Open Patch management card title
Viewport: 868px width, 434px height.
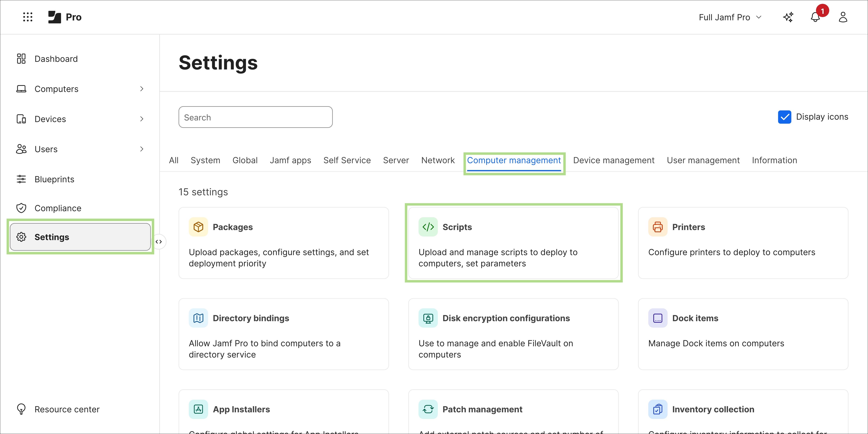(482, 410)
